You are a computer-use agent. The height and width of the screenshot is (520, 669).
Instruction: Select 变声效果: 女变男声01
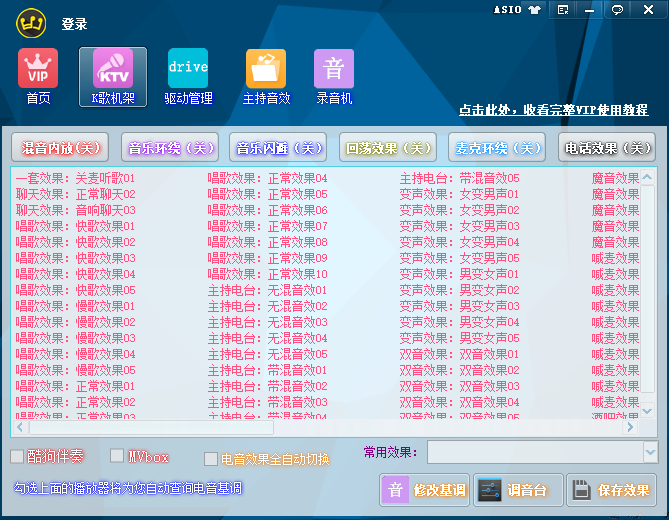pyautogui.click(x=460, y=194)
